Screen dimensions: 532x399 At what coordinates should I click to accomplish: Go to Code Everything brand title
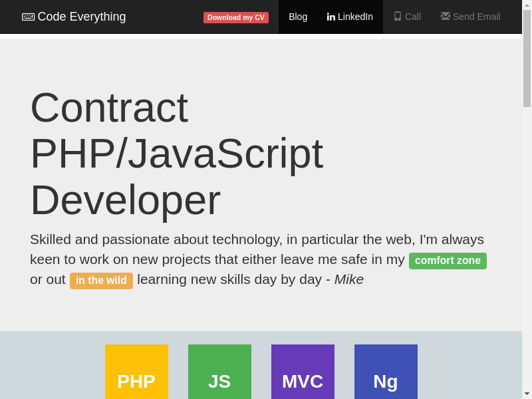tap(82, 17)
